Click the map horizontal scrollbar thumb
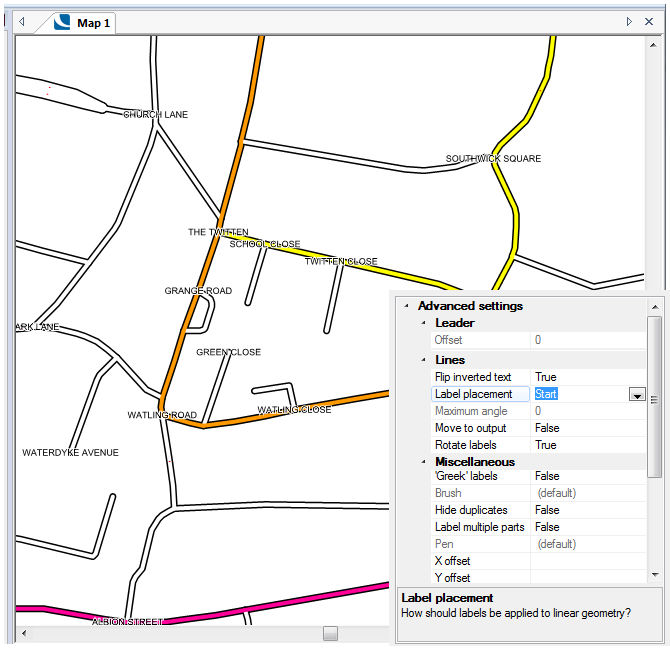 tap(330, 633)
